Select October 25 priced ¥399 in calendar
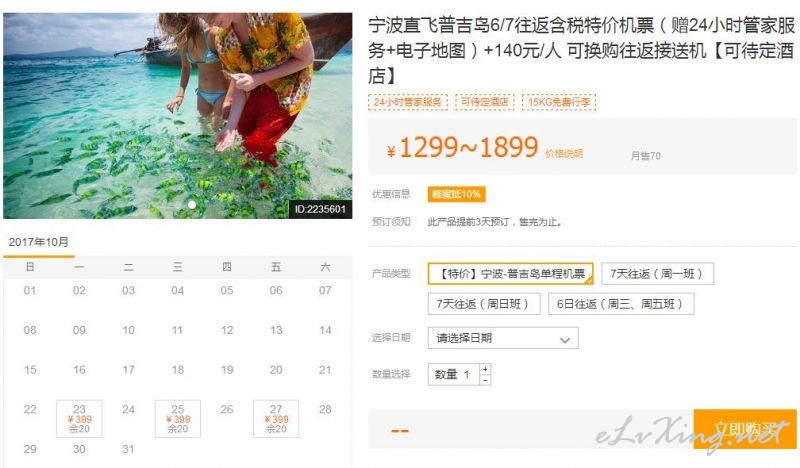The height and width of the screenshot is (468, 800). [178, 418]
